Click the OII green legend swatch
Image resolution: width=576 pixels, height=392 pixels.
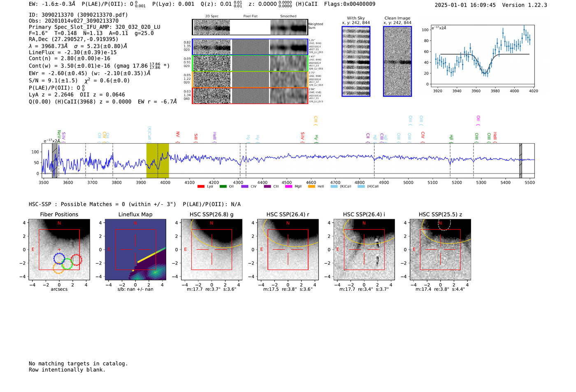(223, 187)
